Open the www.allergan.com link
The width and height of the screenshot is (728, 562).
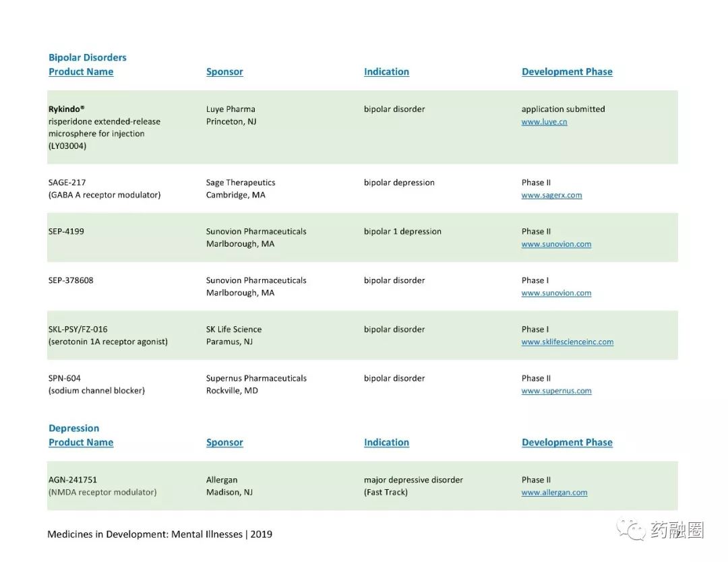coord(554,493)
